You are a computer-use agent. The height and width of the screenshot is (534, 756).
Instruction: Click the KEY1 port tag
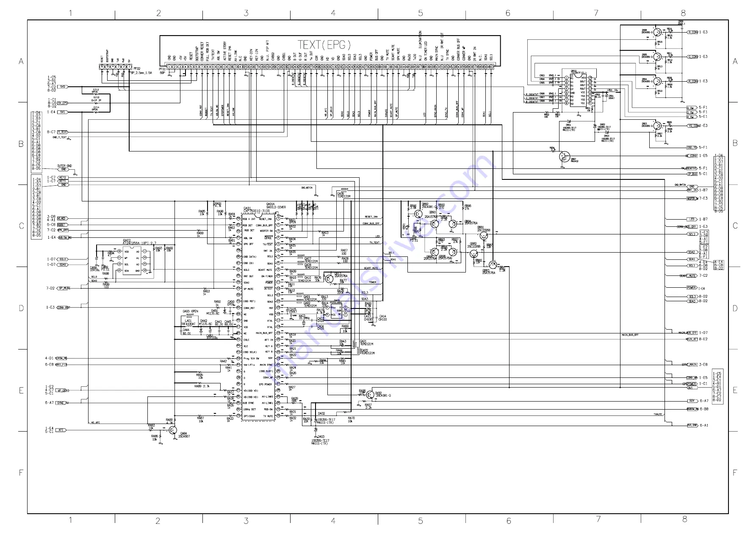point(63,181)
